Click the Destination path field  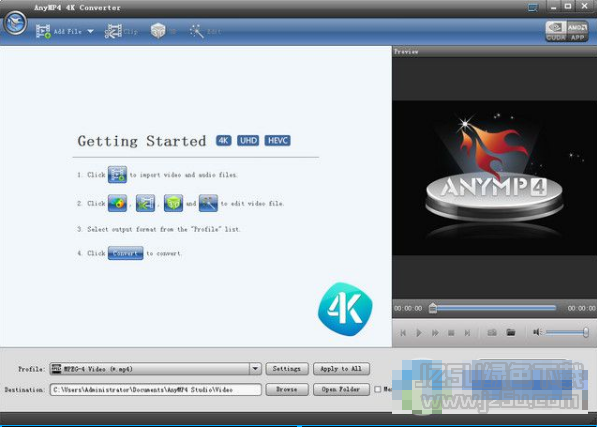155,389
